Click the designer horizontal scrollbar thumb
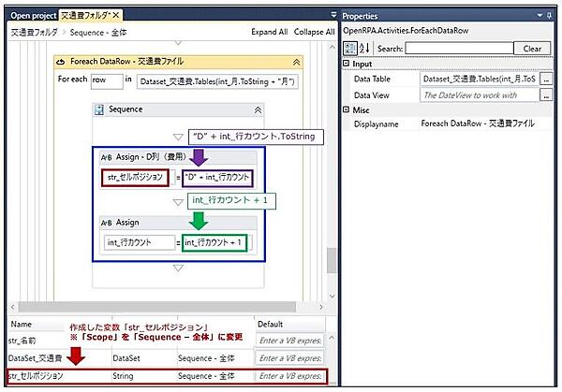 (157, 307)
